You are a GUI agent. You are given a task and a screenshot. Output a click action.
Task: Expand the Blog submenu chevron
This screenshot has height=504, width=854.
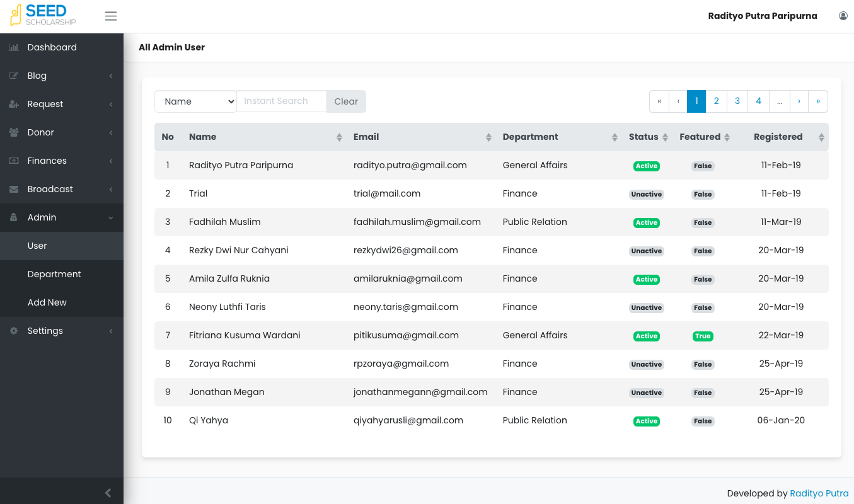click(111, 76)
